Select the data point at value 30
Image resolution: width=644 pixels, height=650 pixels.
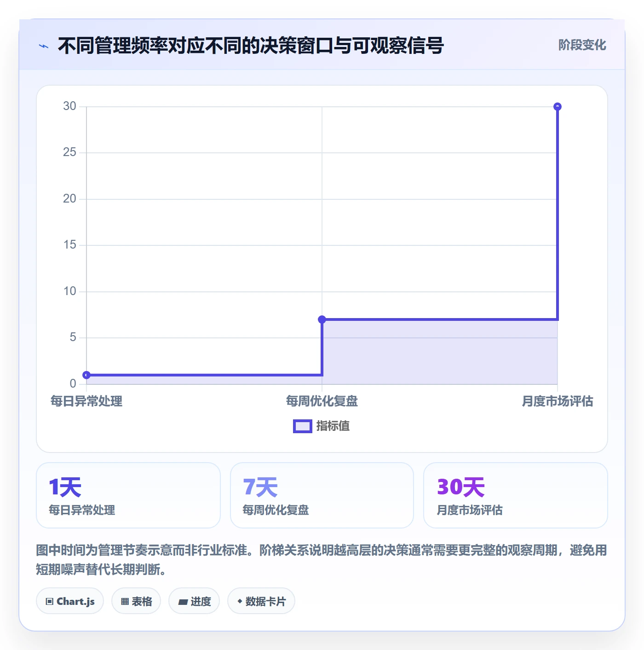(557, 107)
